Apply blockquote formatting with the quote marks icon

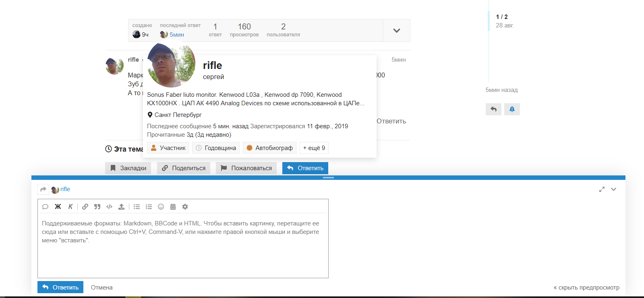[x=97, y=206]
